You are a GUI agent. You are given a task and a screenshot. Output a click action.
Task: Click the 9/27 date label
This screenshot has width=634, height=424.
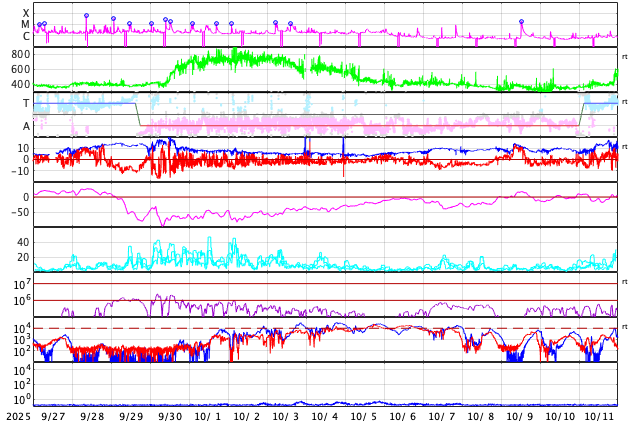[52, 416]
